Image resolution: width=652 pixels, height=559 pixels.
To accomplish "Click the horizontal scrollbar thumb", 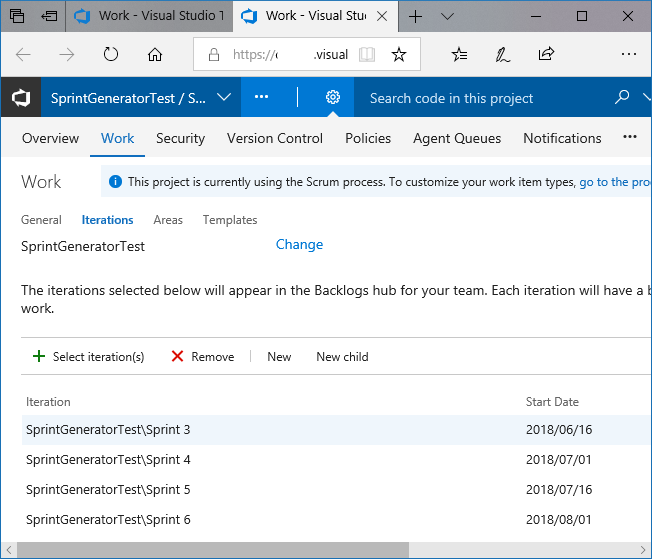I will 212,550.
